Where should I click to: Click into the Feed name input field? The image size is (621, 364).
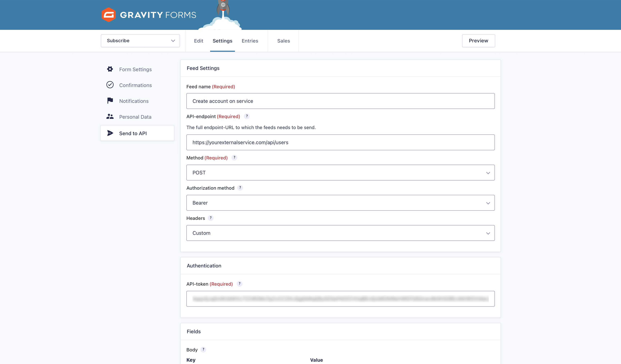[x=340, y=101]
